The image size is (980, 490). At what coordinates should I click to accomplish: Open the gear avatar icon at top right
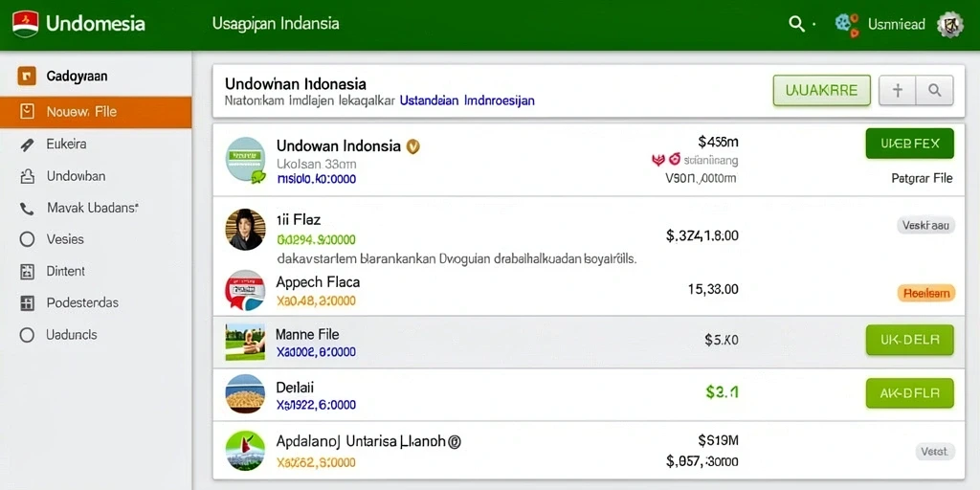click(950, 24)
